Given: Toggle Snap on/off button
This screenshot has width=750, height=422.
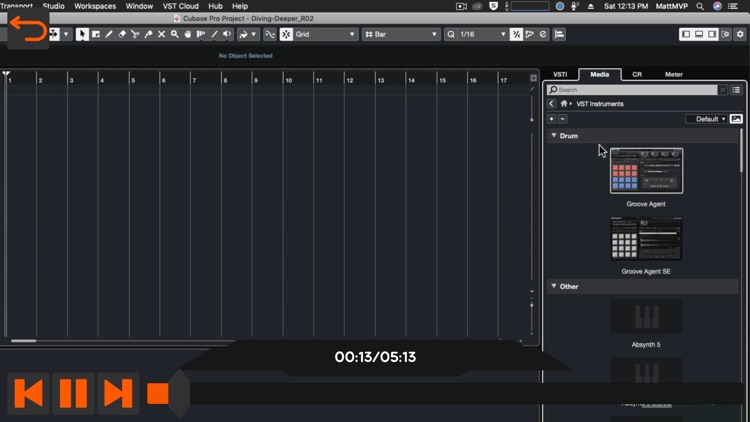Looking at the screenshot, I should tap(286, 34).
